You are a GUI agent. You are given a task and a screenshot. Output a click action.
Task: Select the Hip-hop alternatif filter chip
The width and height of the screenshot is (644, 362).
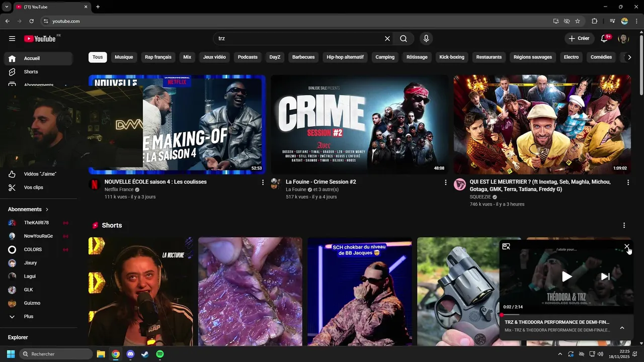pyautogui.click(x=345, y=57)
